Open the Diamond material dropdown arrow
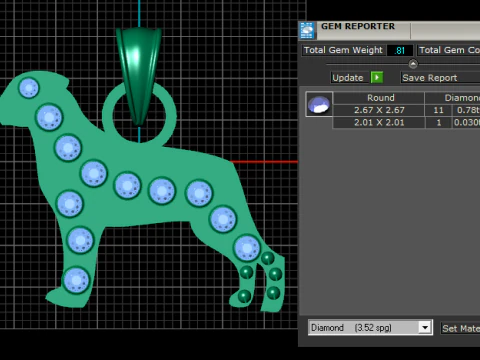 pyautogui.click(x=425, y=328)
